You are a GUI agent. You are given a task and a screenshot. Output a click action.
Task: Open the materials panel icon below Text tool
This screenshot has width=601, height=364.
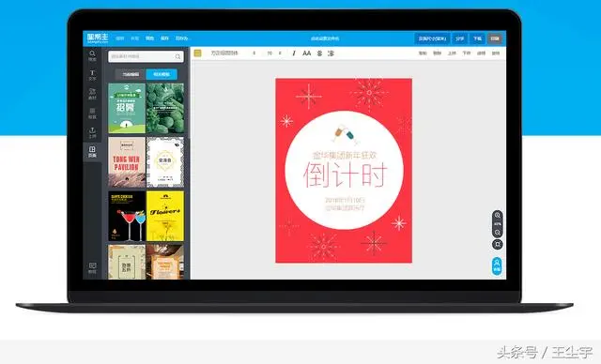pos(92,94)
